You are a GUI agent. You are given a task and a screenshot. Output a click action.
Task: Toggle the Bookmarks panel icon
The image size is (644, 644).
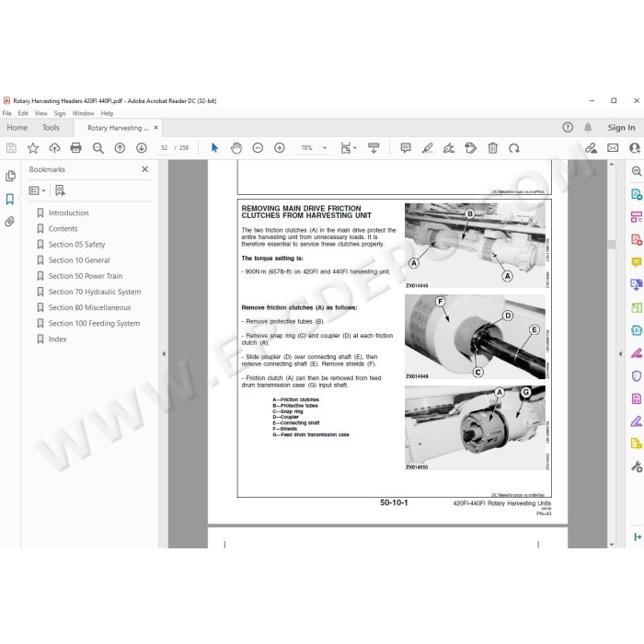[10, 200]
